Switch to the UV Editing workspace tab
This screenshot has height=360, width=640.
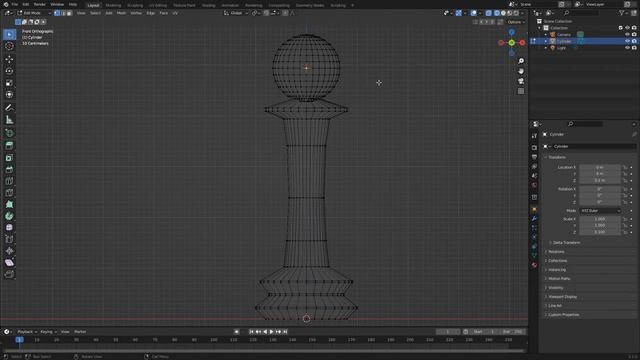158,5
